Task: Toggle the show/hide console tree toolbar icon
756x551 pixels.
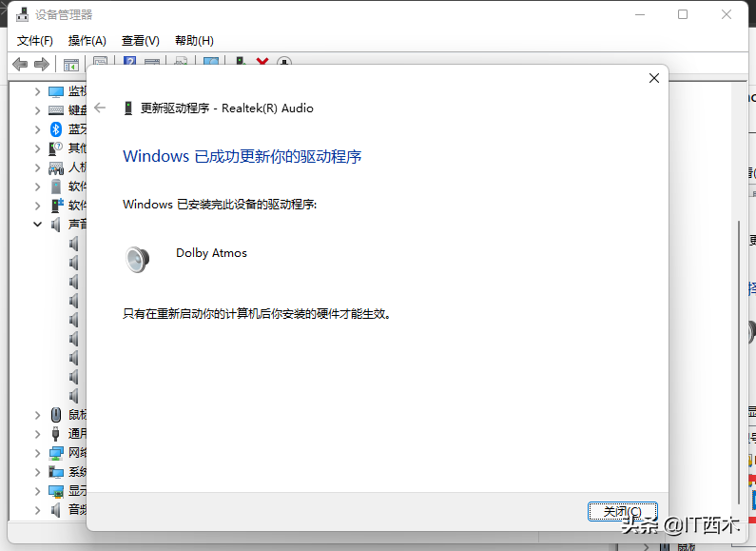Action: (x=71, y=64)
